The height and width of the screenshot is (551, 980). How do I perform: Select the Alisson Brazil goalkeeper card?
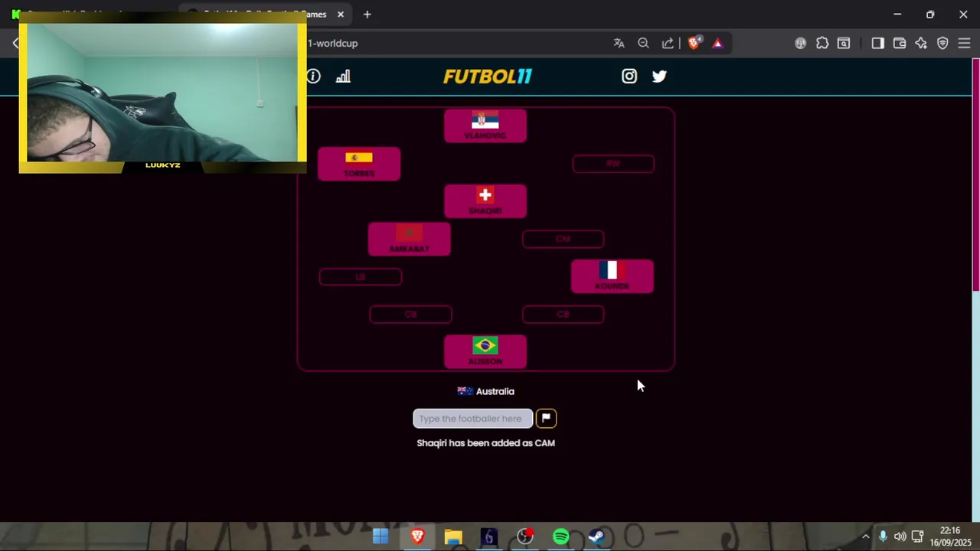point(485,352)
